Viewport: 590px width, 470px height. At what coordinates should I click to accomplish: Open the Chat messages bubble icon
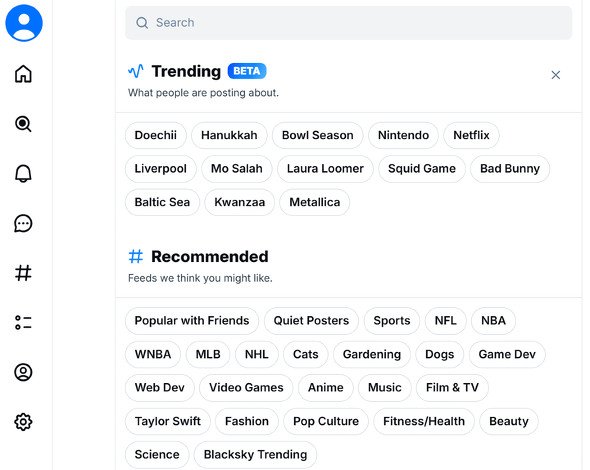(x=23, y=224)
